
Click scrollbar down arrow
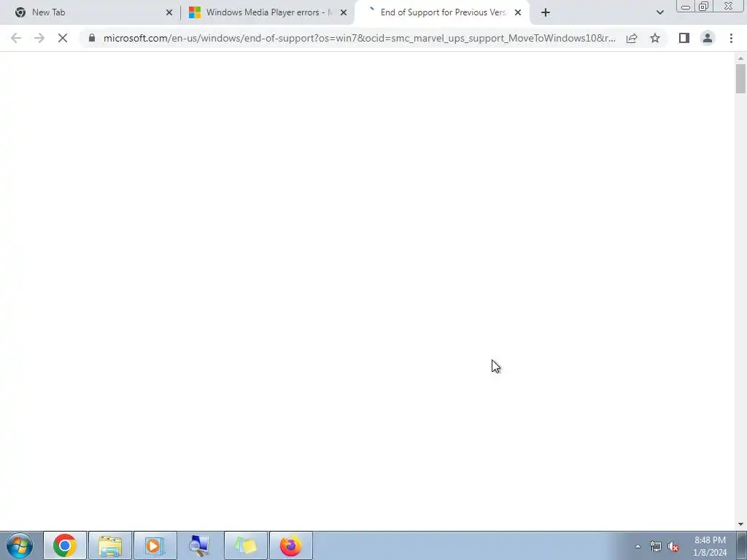[740, 524]
